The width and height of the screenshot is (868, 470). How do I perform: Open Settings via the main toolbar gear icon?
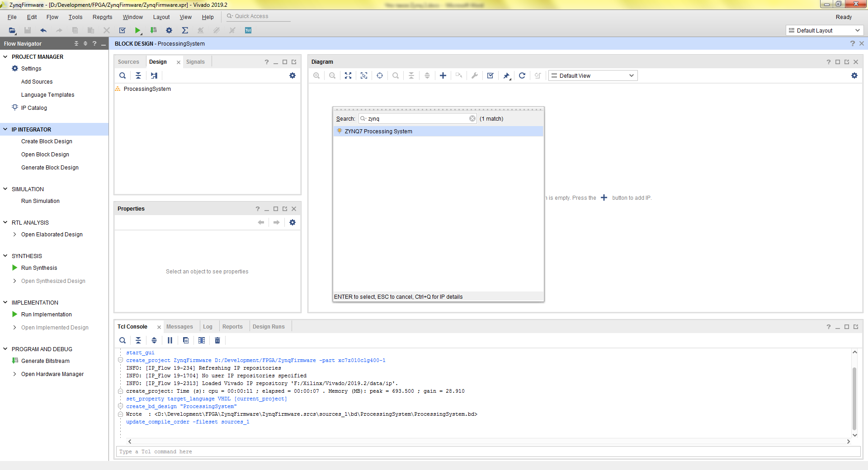click(169, 30)
